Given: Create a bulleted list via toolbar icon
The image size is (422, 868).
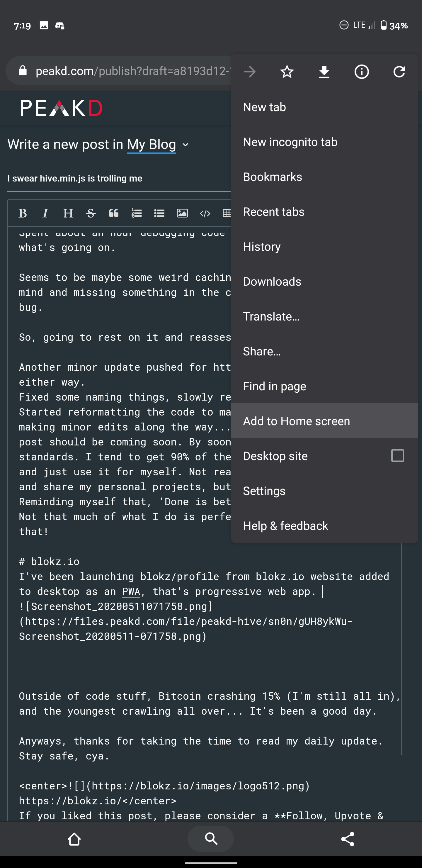Looking at the screenshot, I should pyautogui.click(x=159, y=213).
